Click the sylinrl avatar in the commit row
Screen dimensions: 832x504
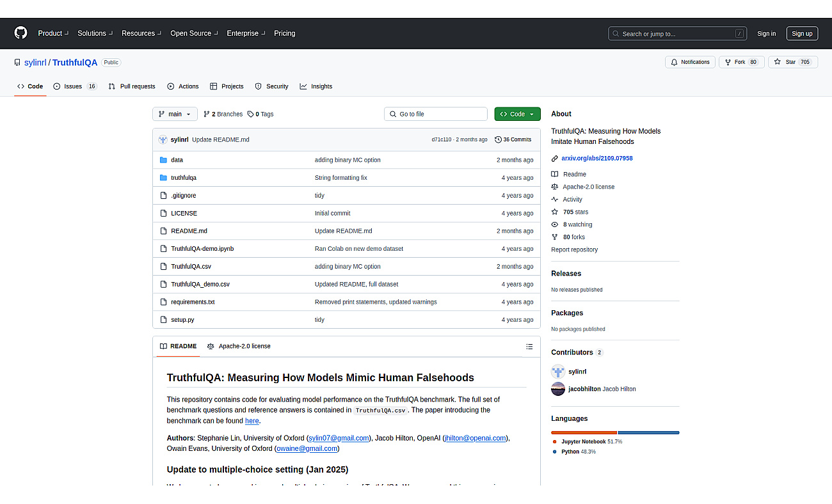[163, 139]
